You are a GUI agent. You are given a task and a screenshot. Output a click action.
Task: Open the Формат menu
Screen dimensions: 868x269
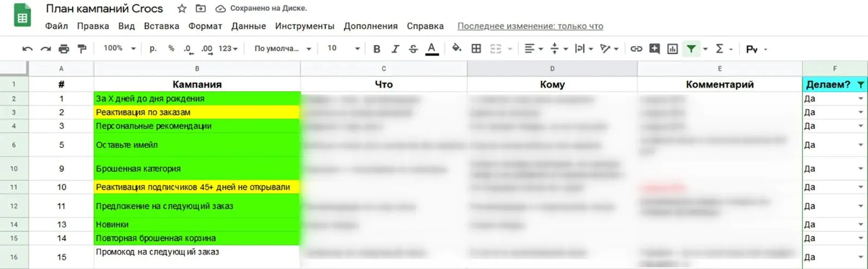(205, 26)
